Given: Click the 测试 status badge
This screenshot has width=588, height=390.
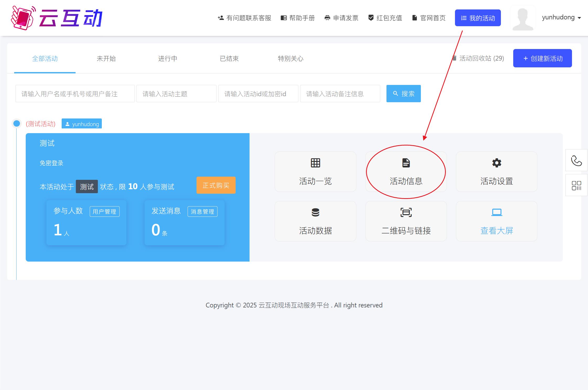Looking at the screenshot, I should [87, 186].
